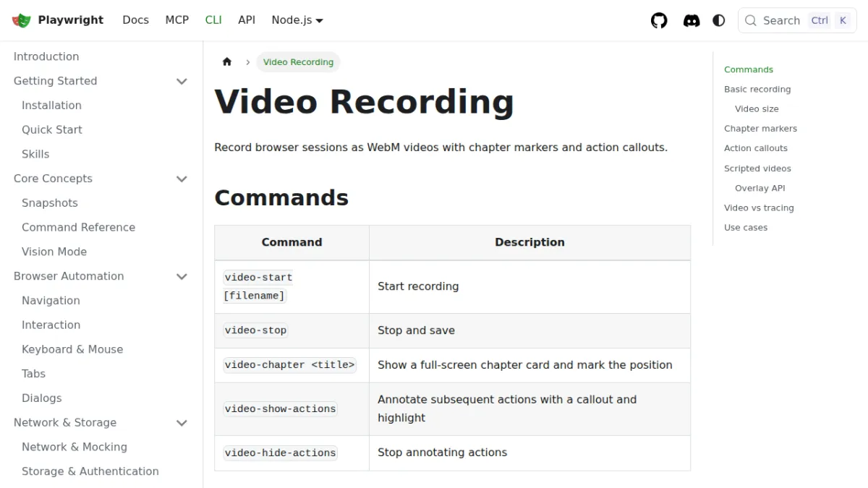The width and height of the screenshot is (868, 488).
Task: Open the Tabs page
Action: [33, 374]
